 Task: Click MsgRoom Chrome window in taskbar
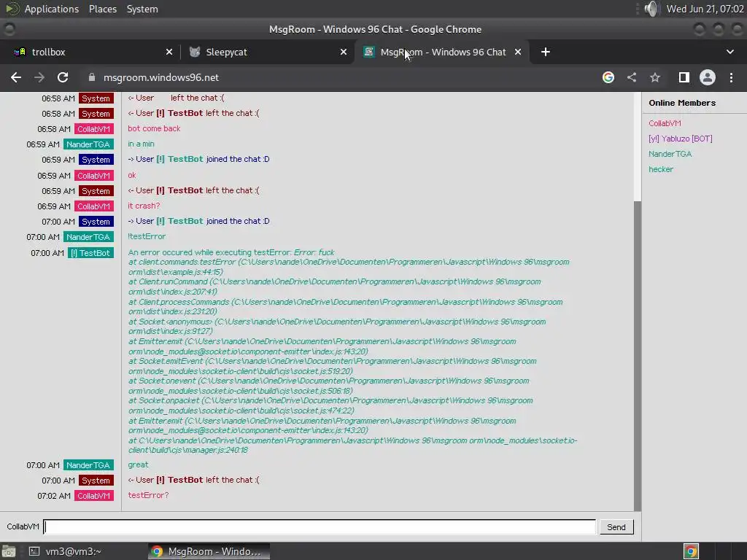point(209,551)
